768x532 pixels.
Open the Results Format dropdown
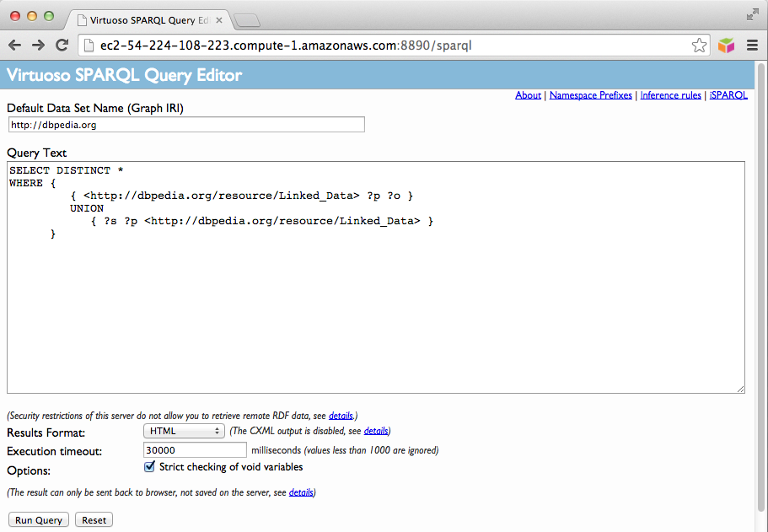pyautogui.click(x=184, y=432)
